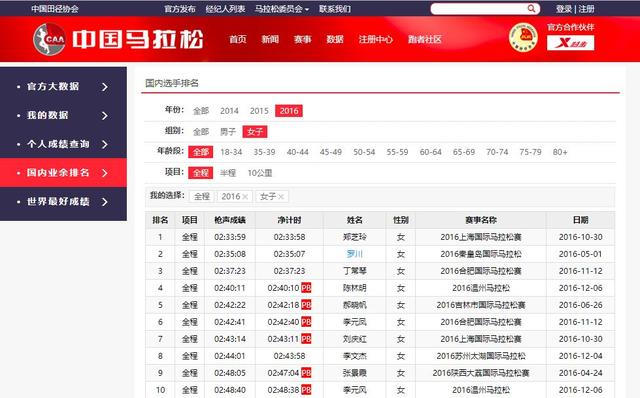640x398 pixels.
Task: Expand 国内业余排名 sidebar arrow
Action: pos(105,173)
